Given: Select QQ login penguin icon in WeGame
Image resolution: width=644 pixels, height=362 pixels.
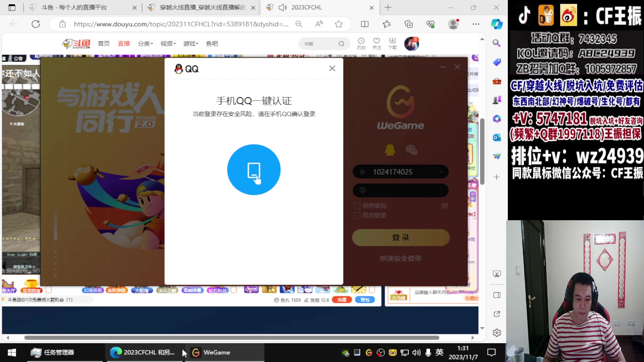Looking at the screenshot, I should pos(390,149).
